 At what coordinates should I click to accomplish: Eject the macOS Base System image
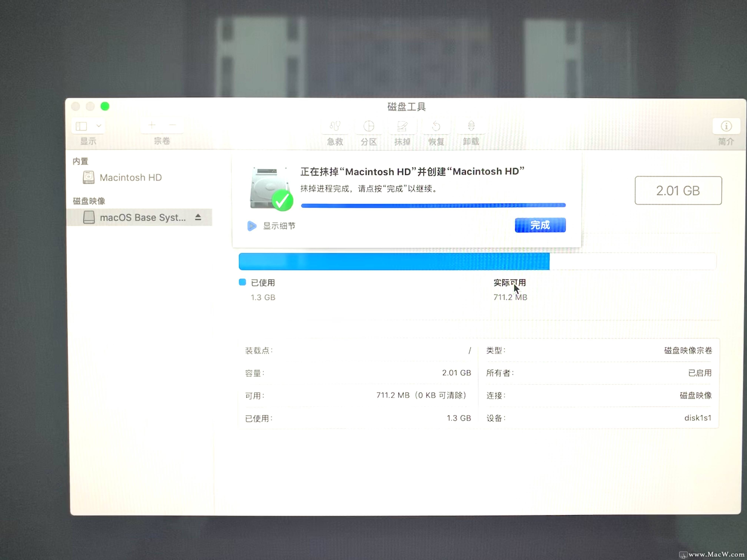[x=198, y=217]
